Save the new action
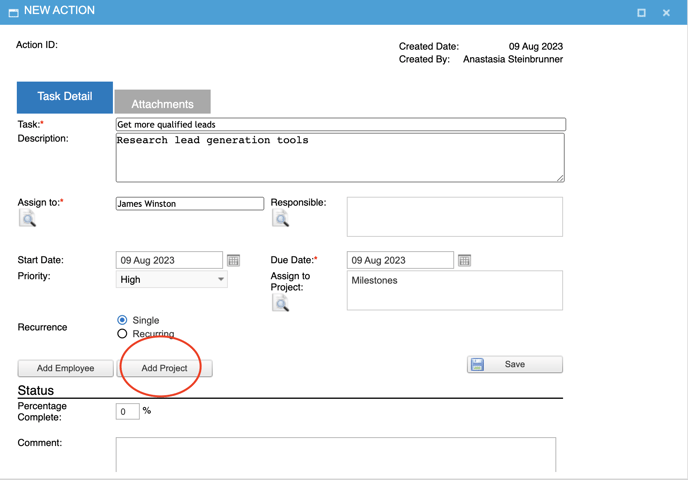The width and height of the screenshot is (688, 480). [515, 364]
